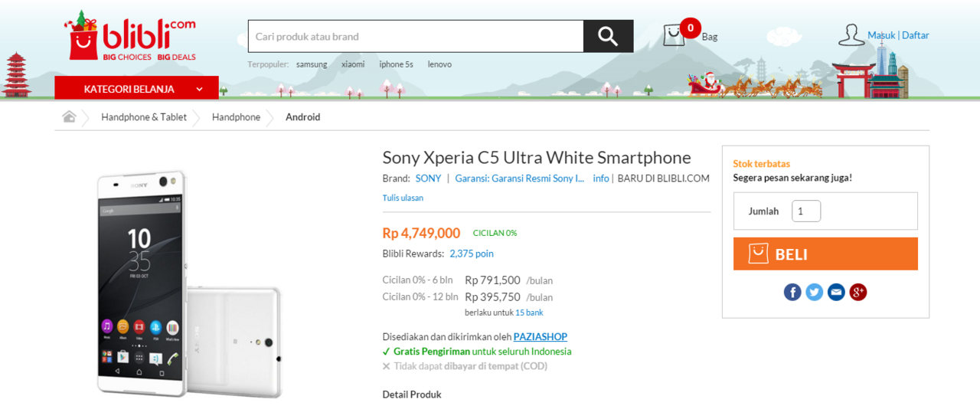Viewport: 980px width, 406px height.
Task: Click the CICILAN 0% label
Action: pyautogui.click(x=495, y=233)
